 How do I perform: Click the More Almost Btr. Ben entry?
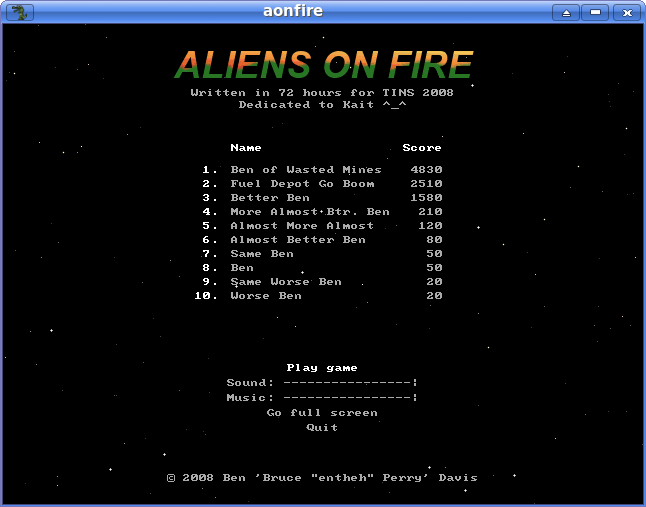tap(309, 212)
